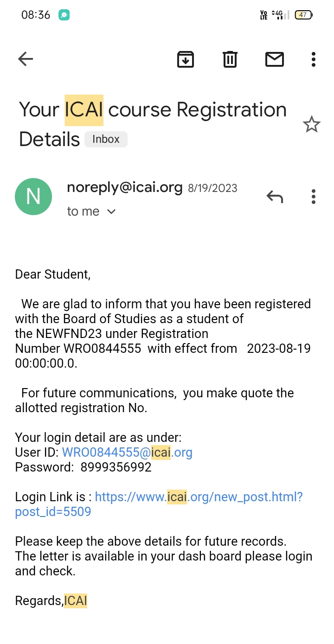This screenshot has width=334, height=644.
Task: Open the message-level three-dot menu
Action: tap(314, 197)
